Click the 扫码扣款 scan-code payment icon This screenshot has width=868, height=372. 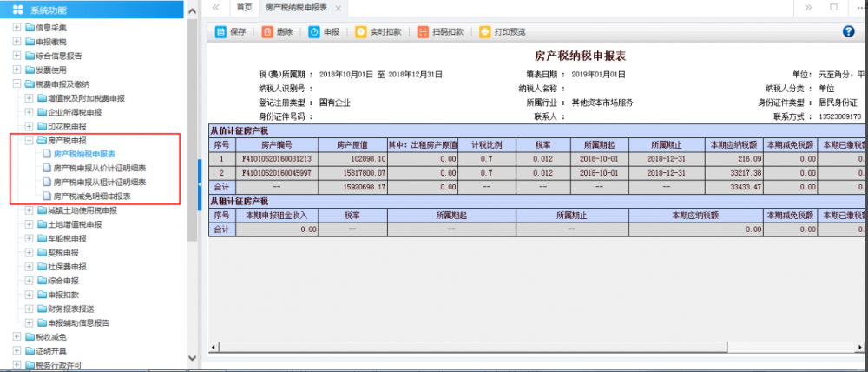(423, 32)
